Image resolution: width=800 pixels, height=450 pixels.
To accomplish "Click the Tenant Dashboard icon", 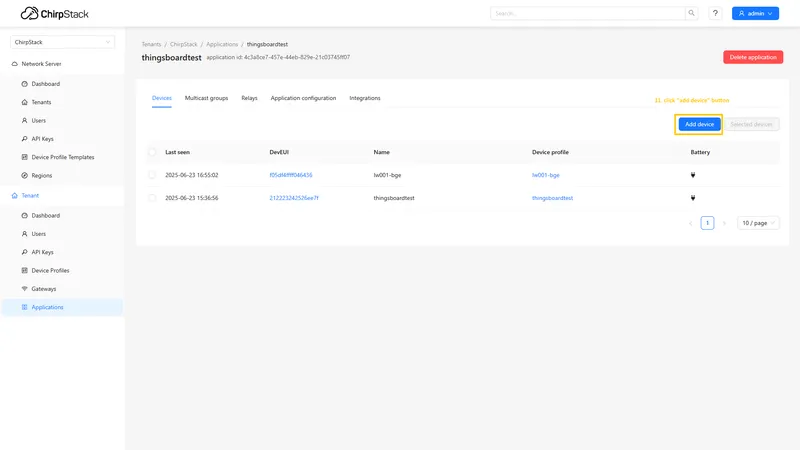I will point(24,215).
